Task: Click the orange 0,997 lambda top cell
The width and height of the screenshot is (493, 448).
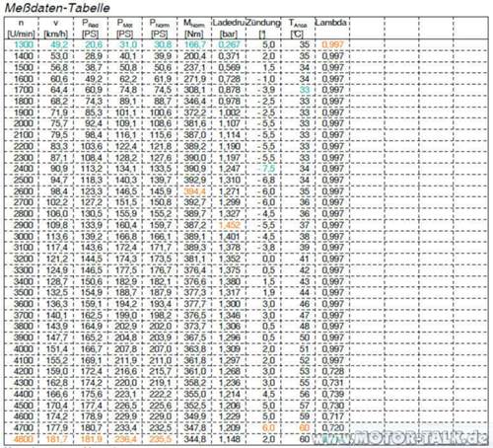Action: pyautogui.click(x=333, y=44)
